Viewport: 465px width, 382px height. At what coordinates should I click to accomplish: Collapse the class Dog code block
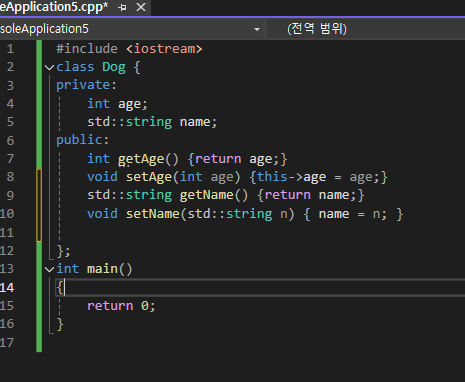coord(49,68)
